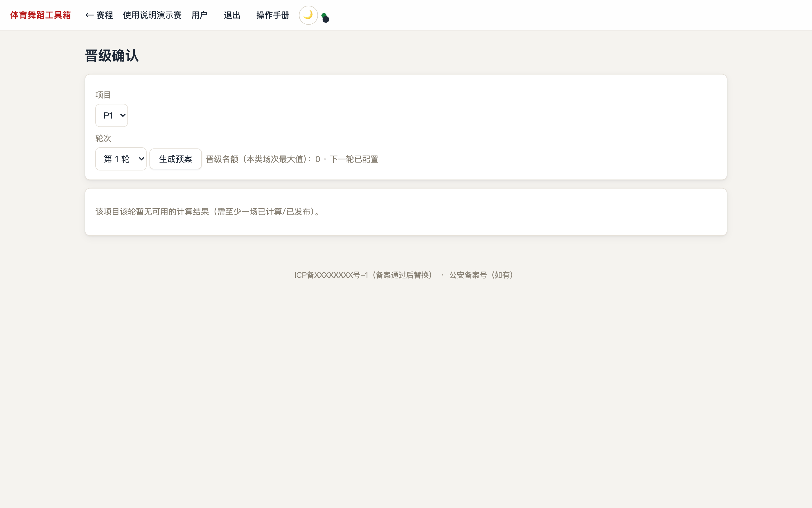Go back to 赛程 schedule
This screenshot has width=812, height=508.
pos(99,15)
